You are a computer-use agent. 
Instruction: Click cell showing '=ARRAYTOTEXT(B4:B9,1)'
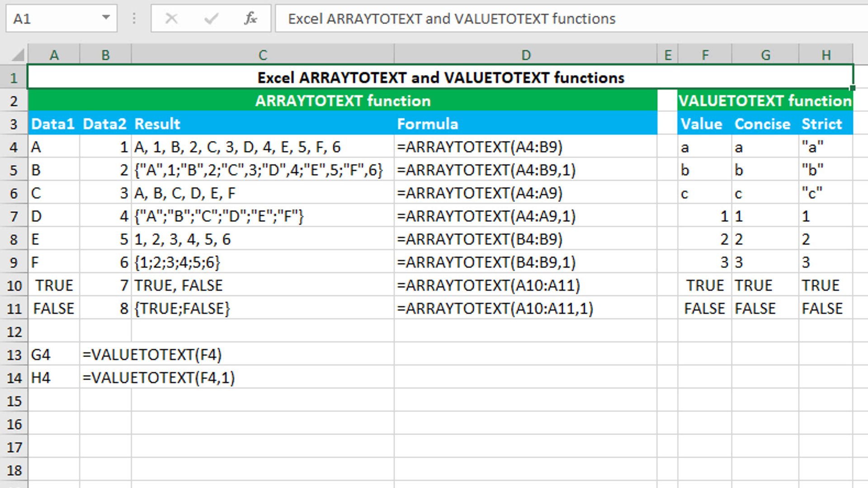526,262
